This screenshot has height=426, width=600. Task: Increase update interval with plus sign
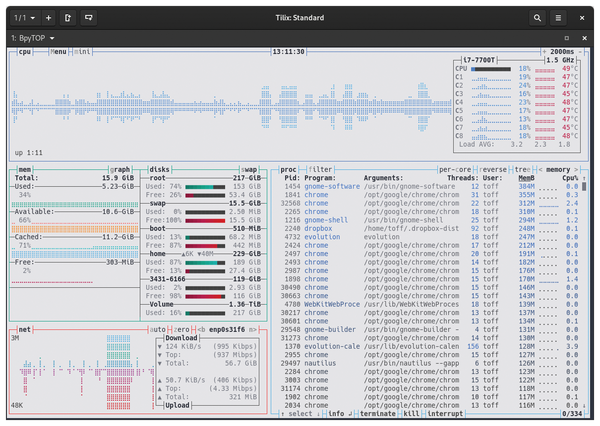544,52
